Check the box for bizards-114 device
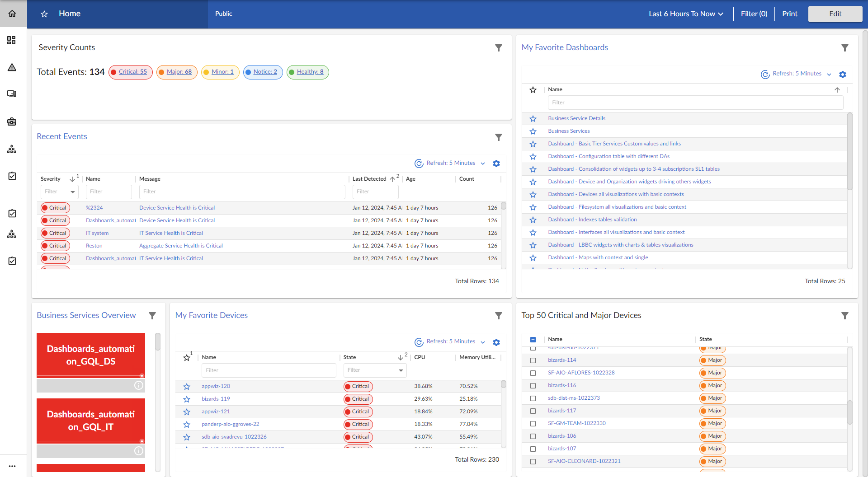This screenshot has width=868, height=477. [533, 360]
